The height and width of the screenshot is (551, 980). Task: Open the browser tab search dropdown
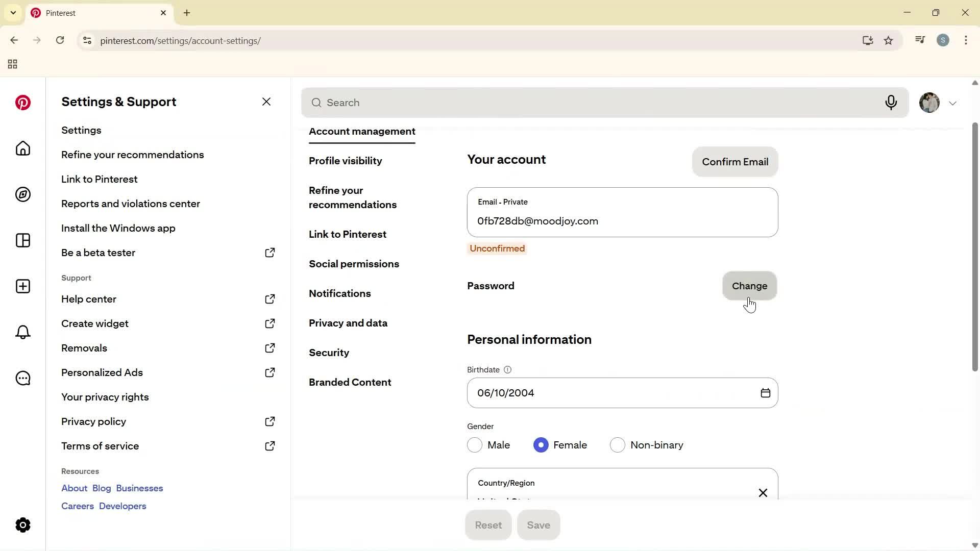tap(13, 13)
